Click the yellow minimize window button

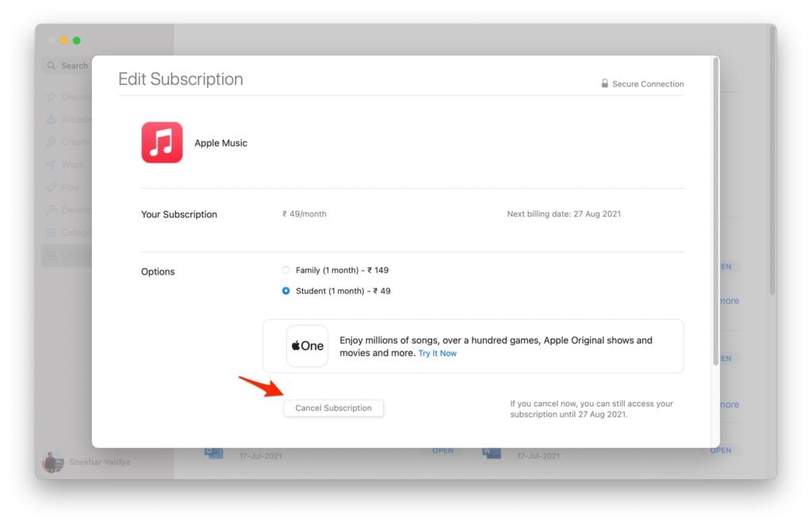63,40
